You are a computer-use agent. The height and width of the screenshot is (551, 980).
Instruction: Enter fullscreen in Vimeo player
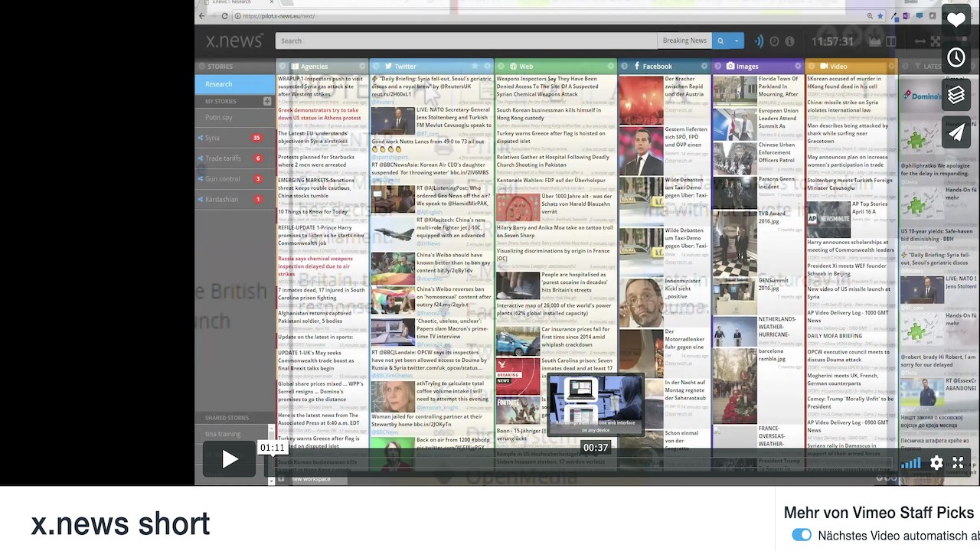[958, 462]
